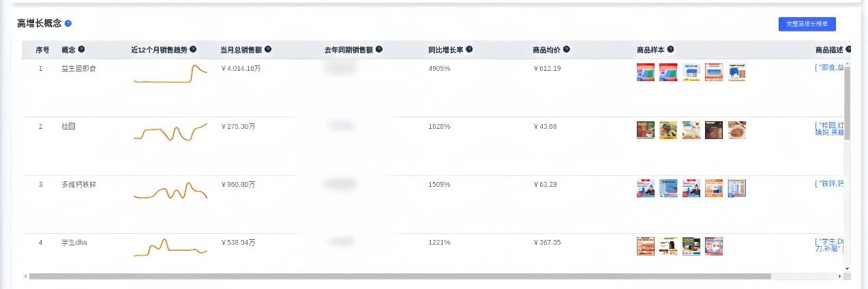Screen dimensions: 868x289
Task: Open the 完整高增长榜单 button
Action: 807,24
